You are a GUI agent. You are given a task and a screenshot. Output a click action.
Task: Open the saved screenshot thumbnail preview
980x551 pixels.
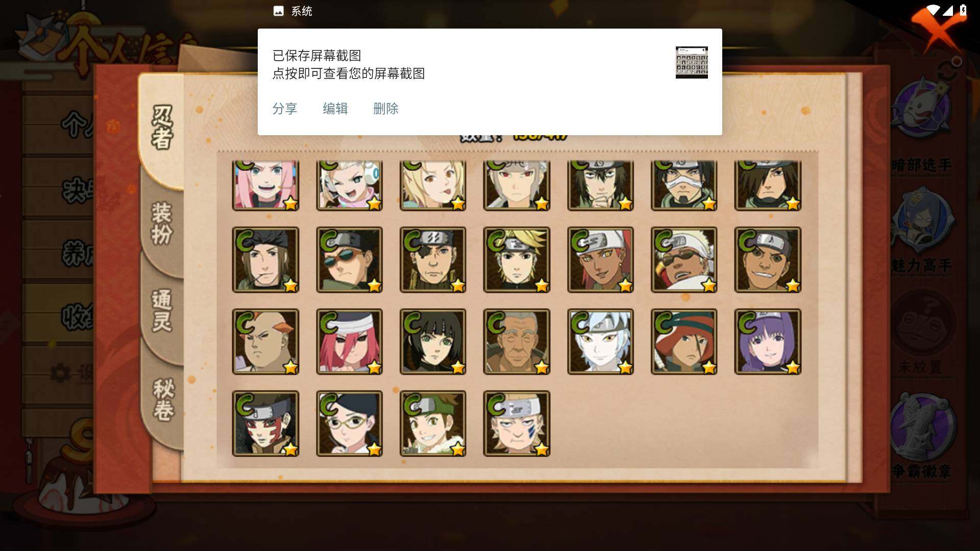pos(692,62)
